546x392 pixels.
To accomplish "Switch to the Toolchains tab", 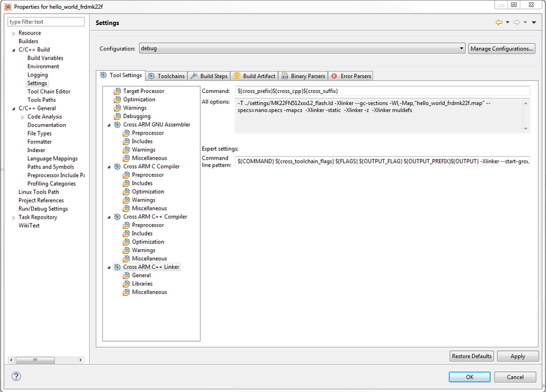I will 167,76.
